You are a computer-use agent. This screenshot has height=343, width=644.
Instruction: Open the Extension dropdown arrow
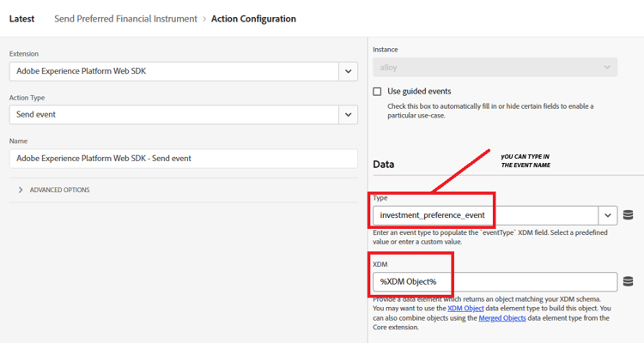tap(348, 71)
